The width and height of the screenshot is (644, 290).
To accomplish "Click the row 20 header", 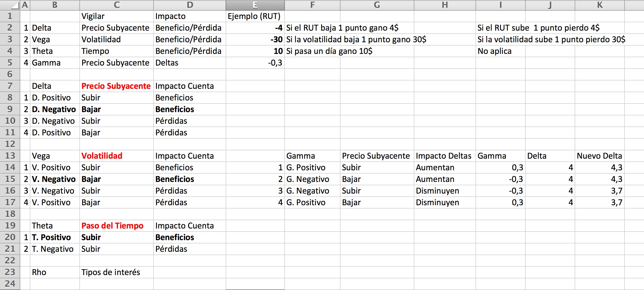I will [10, 237].
